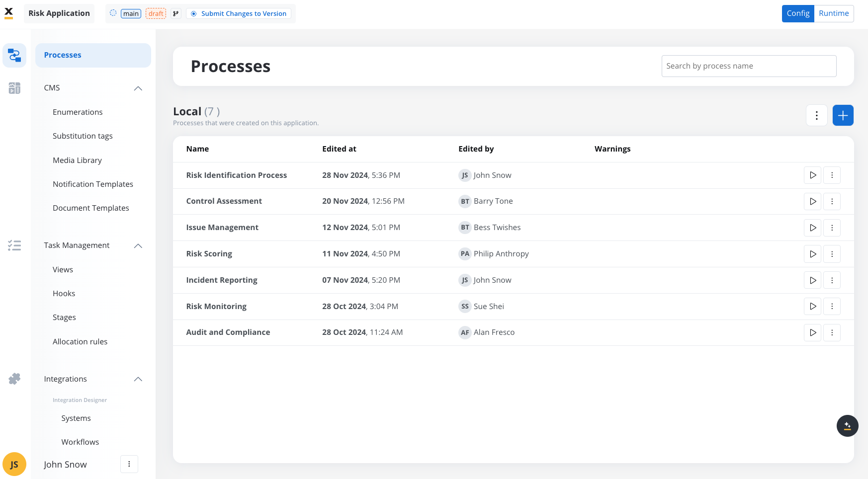Open Media Library
Screen dimensions: 868x479
click(x=77, y=160)
